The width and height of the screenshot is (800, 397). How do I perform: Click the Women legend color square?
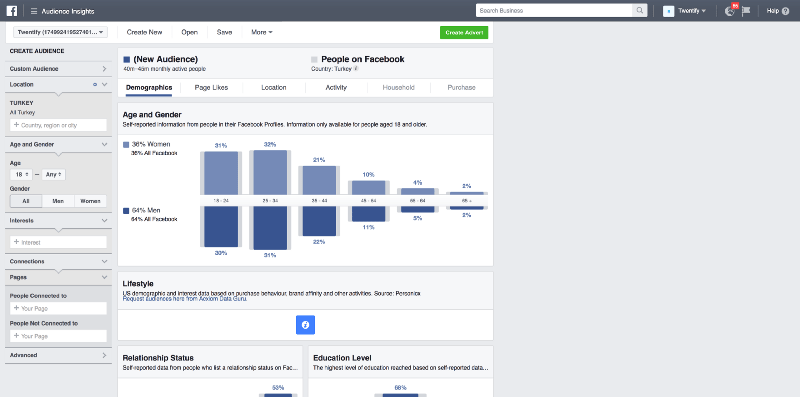126,144
